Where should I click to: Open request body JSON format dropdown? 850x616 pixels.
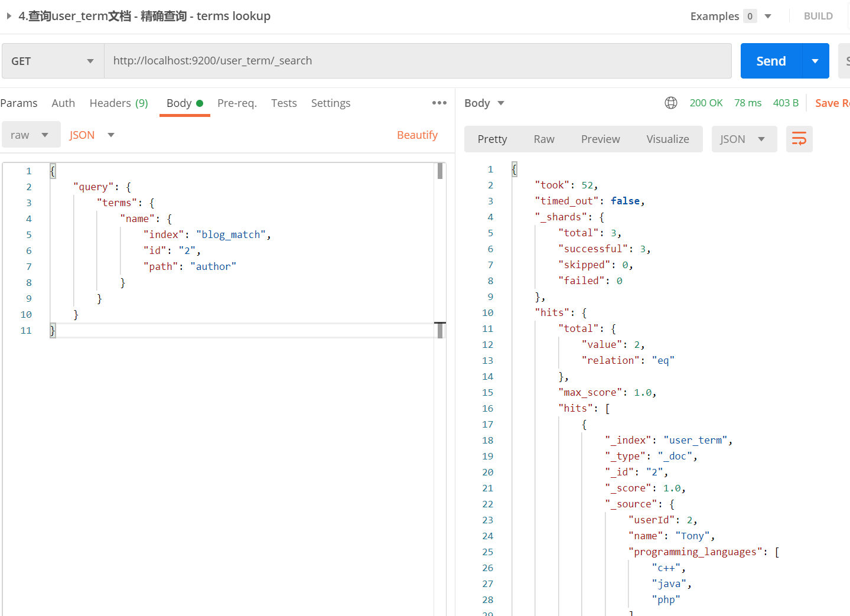(92, 135)
